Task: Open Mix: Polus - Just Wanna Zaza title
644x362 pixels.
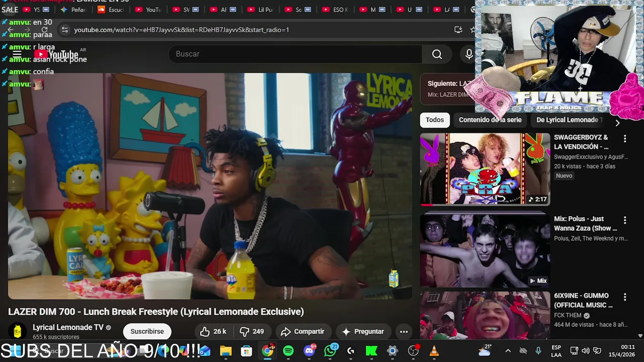Action: point(585,223)
